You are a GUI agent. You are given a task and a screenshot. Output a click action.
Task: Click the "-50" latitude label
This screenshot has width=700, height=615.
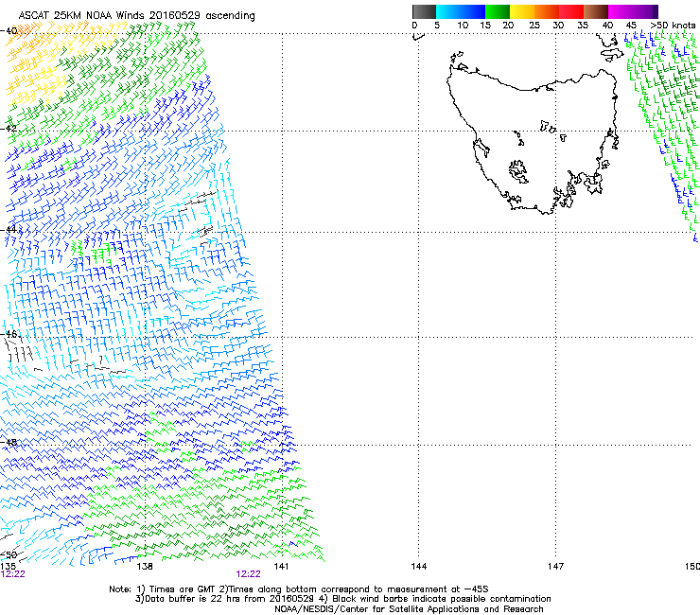(x=9, y=554)
